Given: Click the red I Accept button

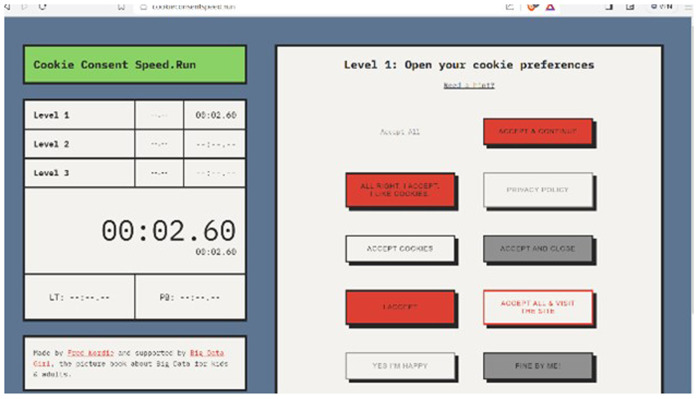Looking at the screenshot, I should coord(400,307).
